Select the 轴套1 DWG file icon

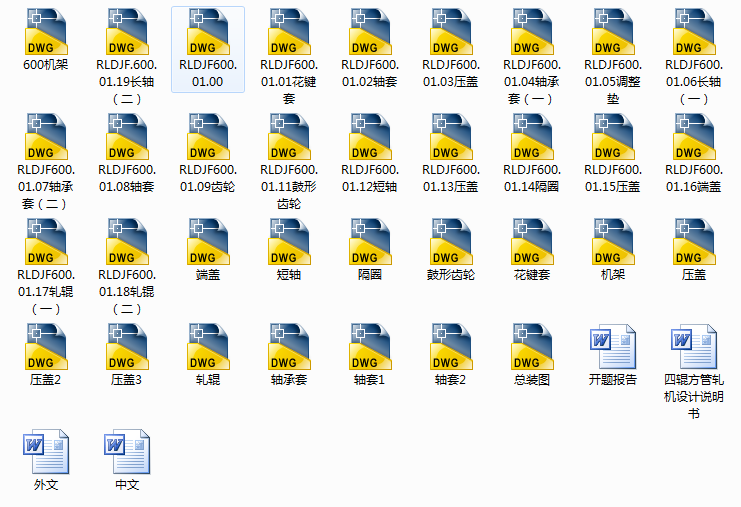[x=370, y=346]
